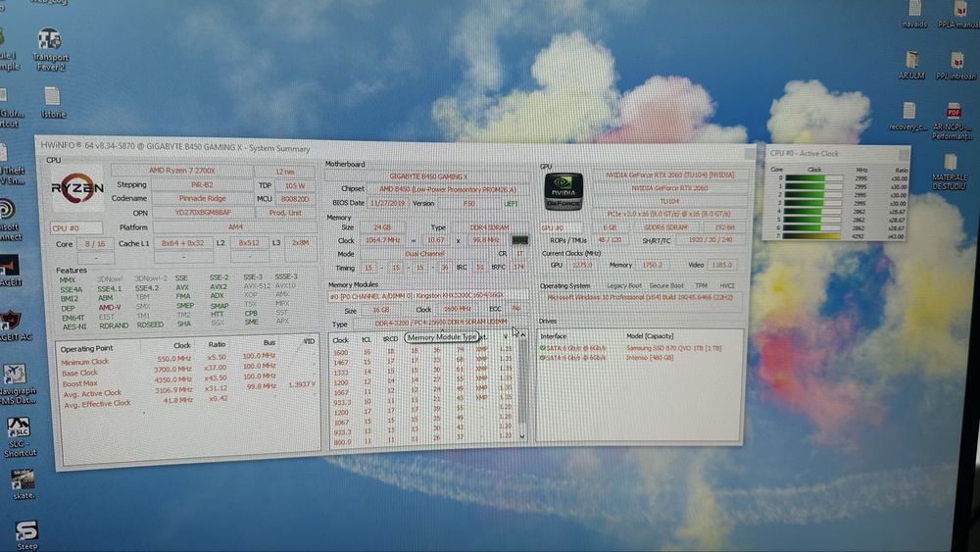This screenshot has height=552, width=980.
Task: Click core 0 clock bar in Active Clock window
Action: [x=813, y=178]
